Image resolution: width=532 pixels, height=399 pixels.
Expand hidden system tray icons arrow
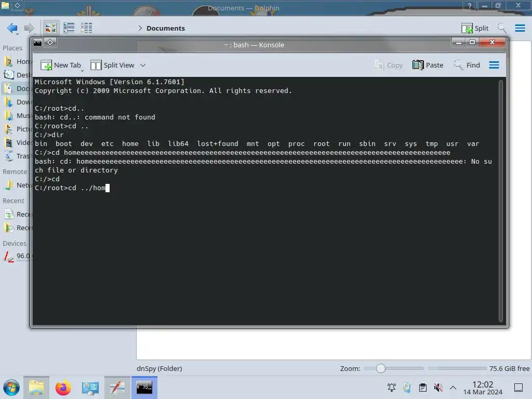453,388
